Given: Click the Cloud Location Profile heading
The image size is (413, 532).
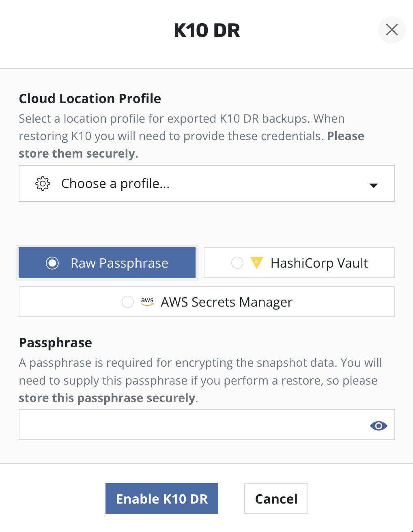Looking at the screenshot, I should click(90, 99).
